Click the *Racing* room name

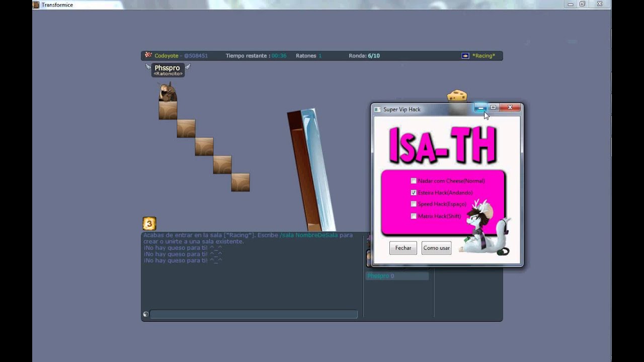484,56
